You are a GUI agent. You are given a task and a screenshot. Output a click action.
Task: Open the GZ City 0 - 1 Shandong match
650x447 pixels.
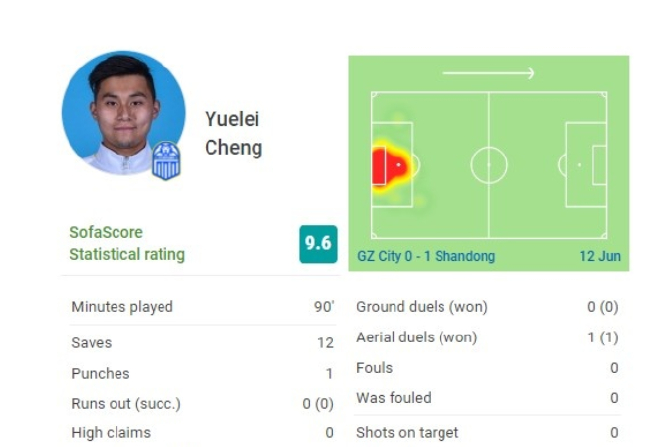[x=426, y=257]
